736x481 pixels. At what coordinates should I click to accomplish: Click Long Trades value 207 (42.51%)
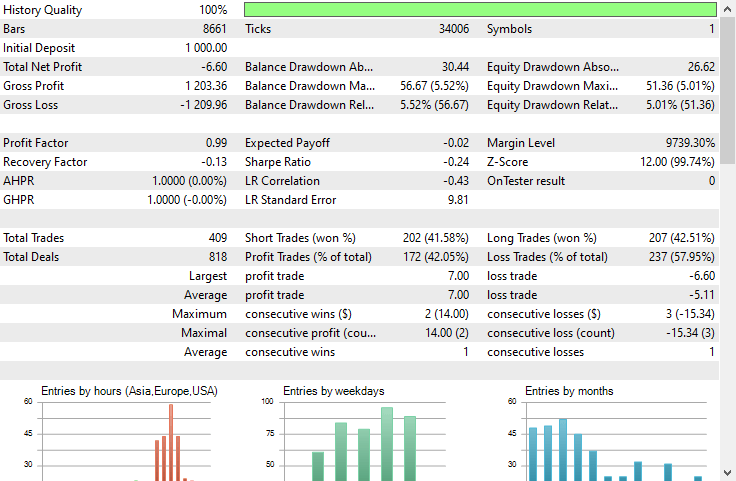(x=682, y=238)
